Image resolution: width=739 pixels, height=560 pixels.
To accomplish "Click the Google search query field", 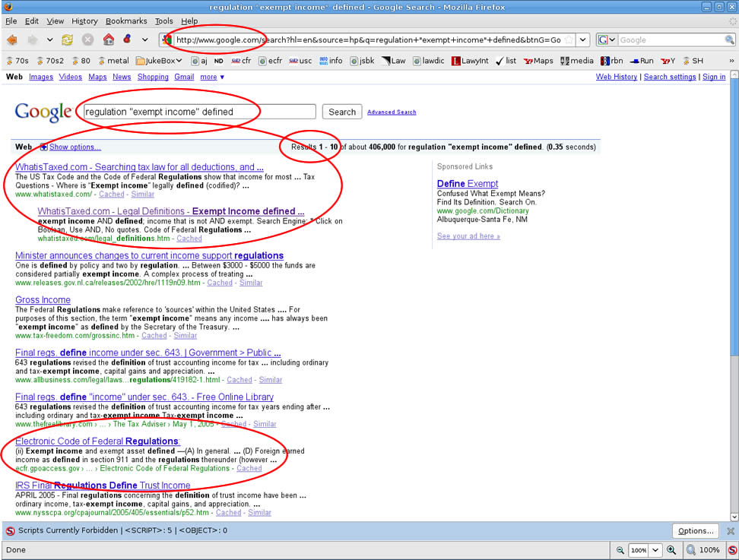I will [x=198, y=112].
